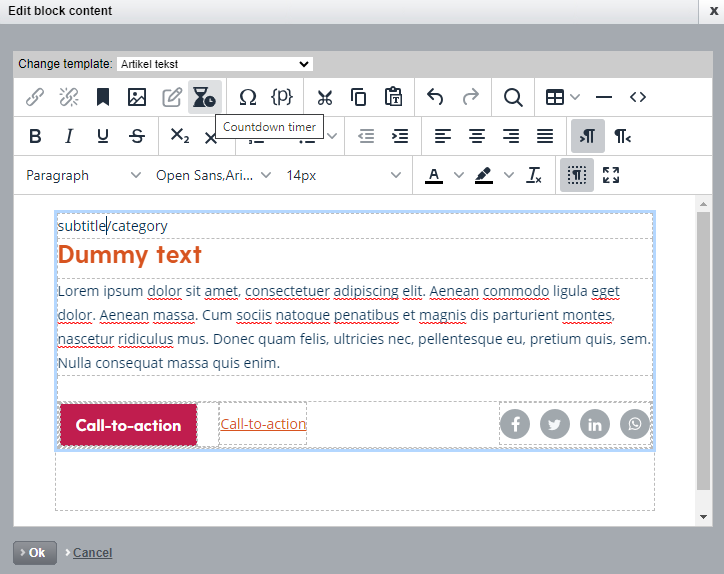This screenshot has width=724, height=574.
Task: Click the Cancel link
Action: [92, 553]
